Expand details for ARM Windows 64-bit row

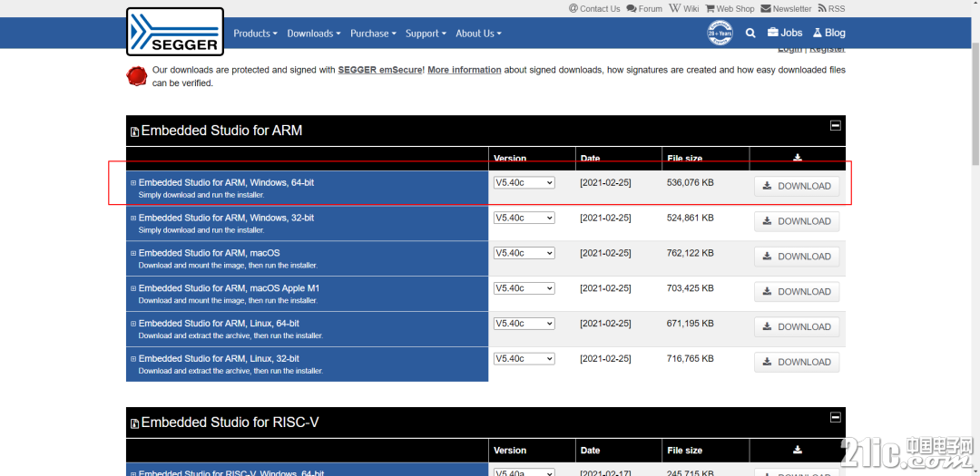pos(133,183)
